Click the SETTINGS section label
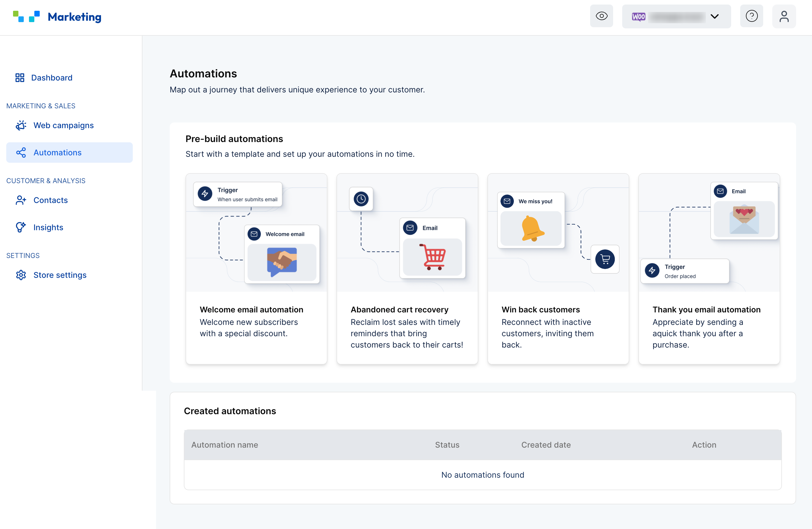This screenshot has width=812, height=529. pos(23,256)
